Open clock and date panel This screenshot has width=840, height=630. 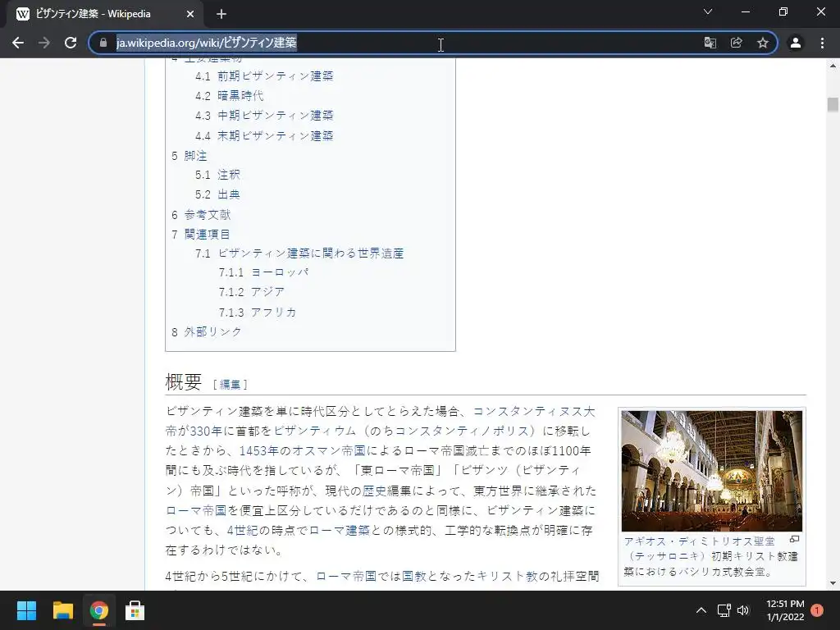(x=785, y=610)
